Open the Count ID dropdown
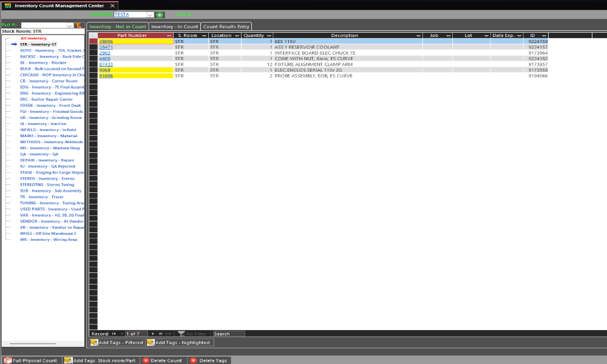 (149, 15)
